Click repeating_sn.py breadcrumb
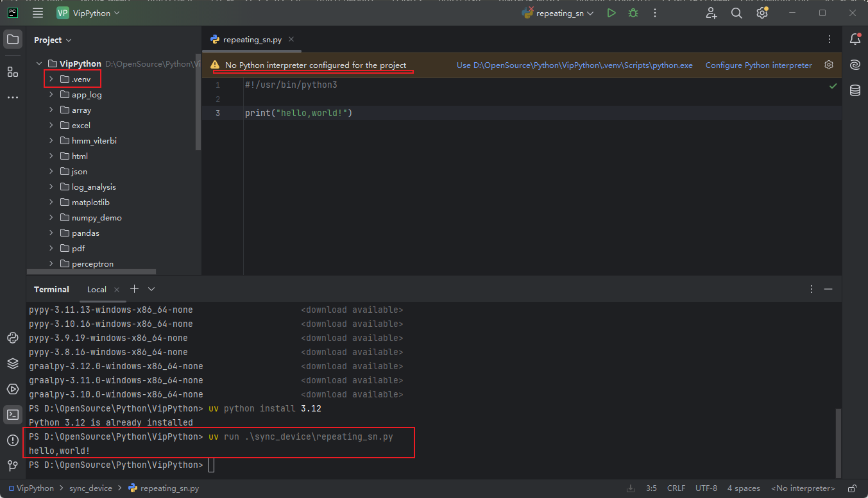 164,488
